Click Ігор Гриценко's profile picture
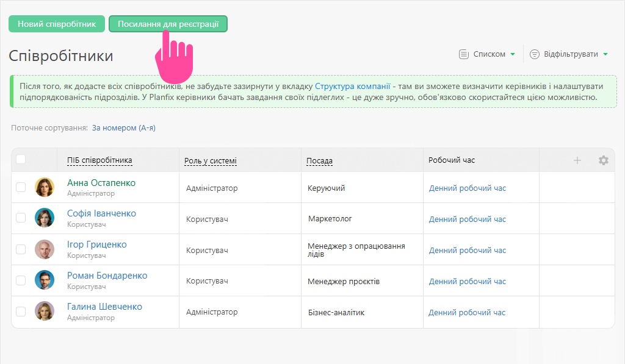The image size is (625, 364). click(45, 249)
